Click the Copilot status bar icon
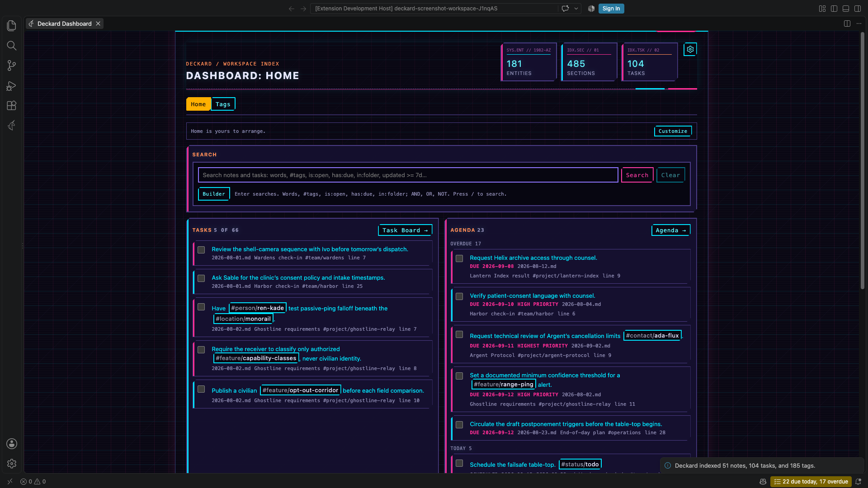868x488 pixels. (763, 482)
